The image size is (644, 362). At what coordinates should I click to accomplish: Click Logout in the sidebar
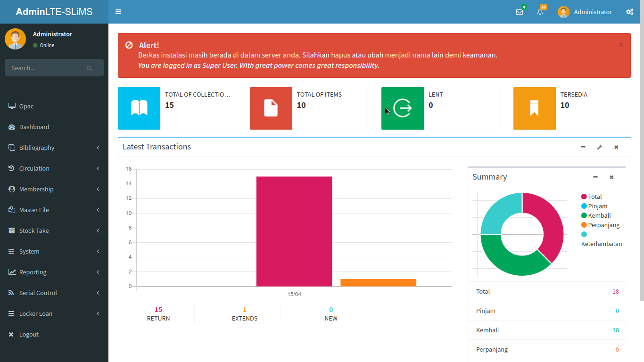54,334
